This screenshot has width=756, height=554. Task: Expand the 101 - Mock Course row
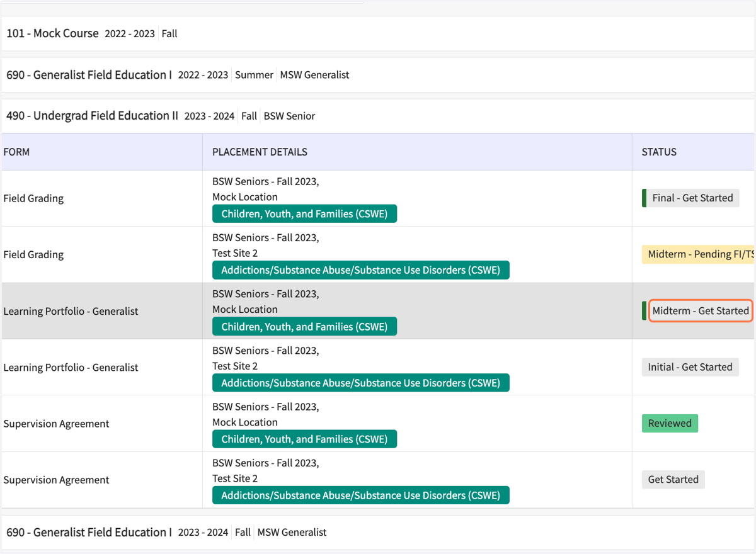coord(378,33)
